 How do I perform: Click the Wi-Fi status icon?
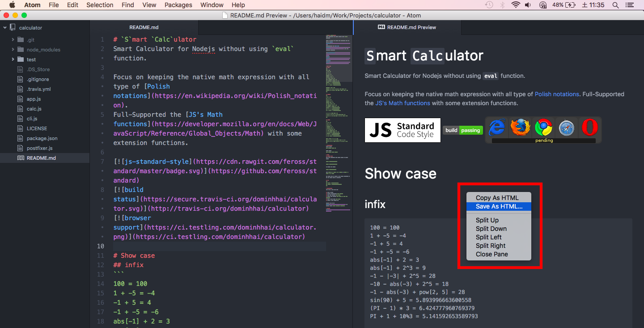516,5
